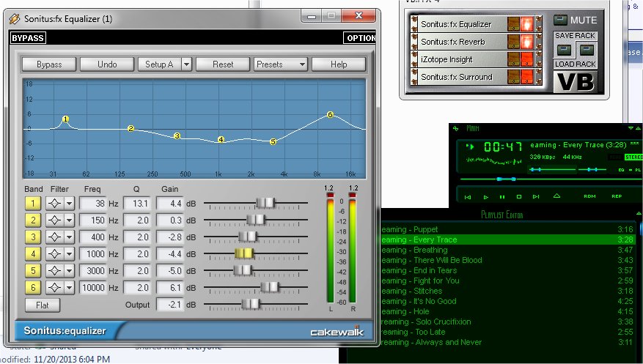
Task: Click the Undo button
Action: coord(107,64)
